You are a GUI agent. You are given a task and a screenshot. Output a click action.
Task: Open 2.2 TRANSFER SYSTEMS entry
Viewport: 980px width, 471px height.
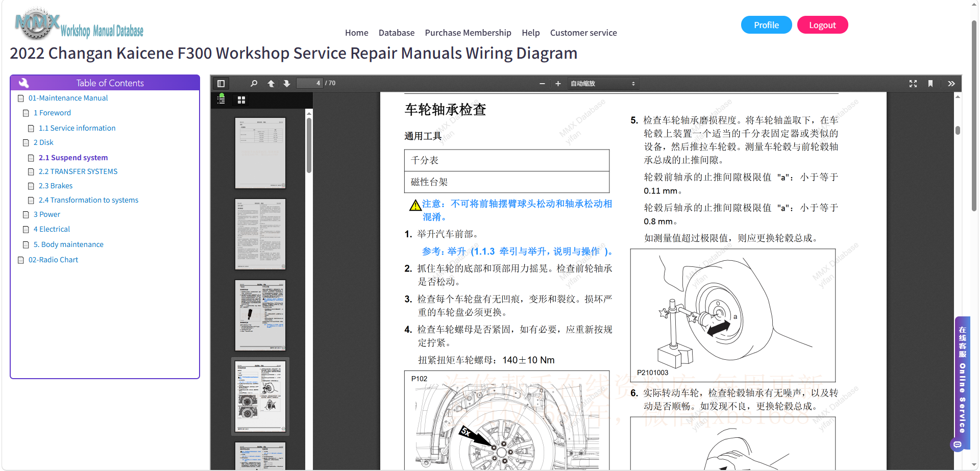click(78, 171)
